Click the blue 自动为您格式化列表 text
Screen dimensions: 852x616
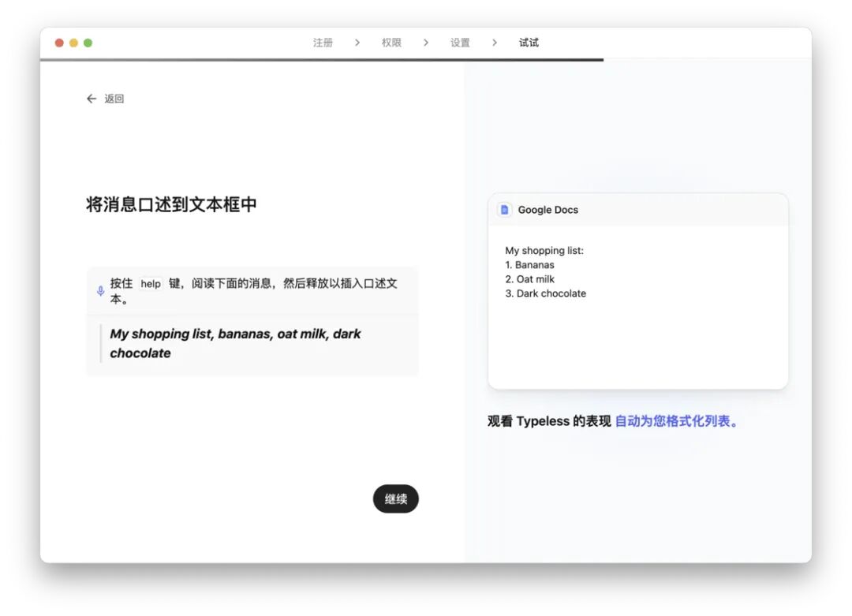tap(676, 421)
